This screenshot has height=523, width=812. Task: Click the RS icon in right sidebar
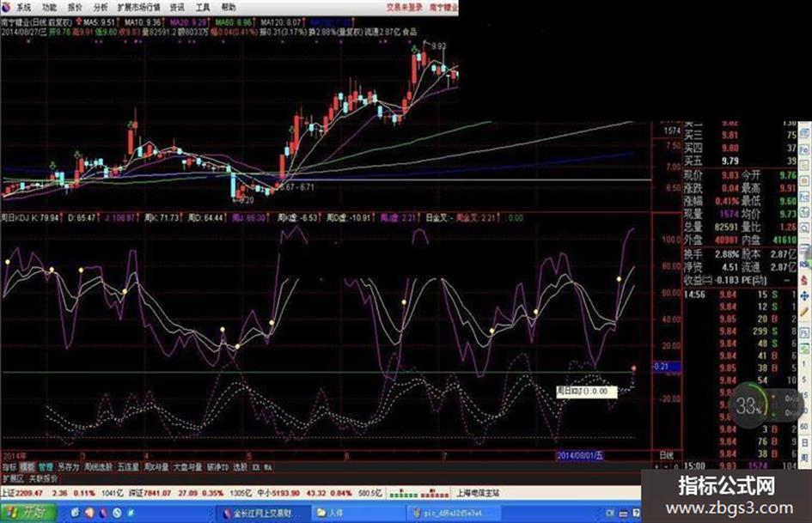[x=804, y=264]
